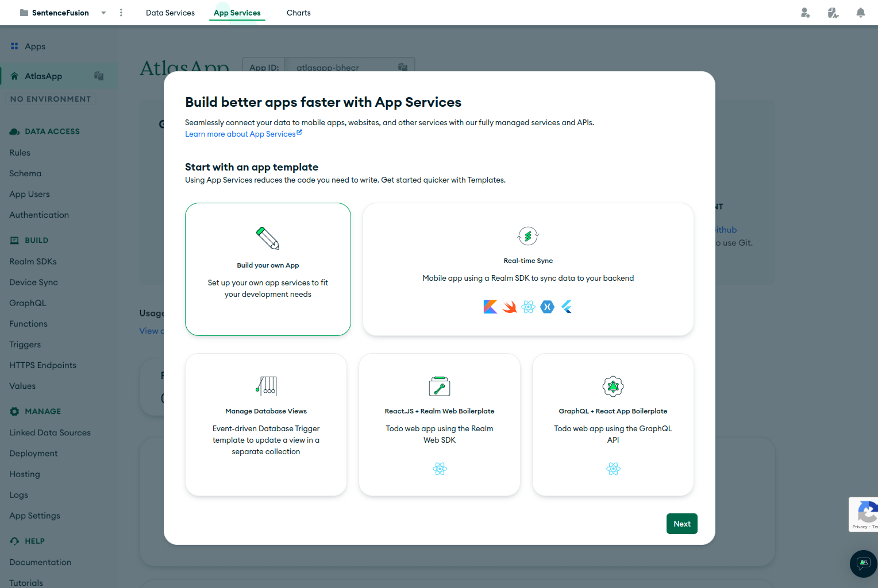Open the notifications bell icon
Image resolution: width=878 pixels, height=588 pixels.
pyautogui.click(x=861, y=13)
